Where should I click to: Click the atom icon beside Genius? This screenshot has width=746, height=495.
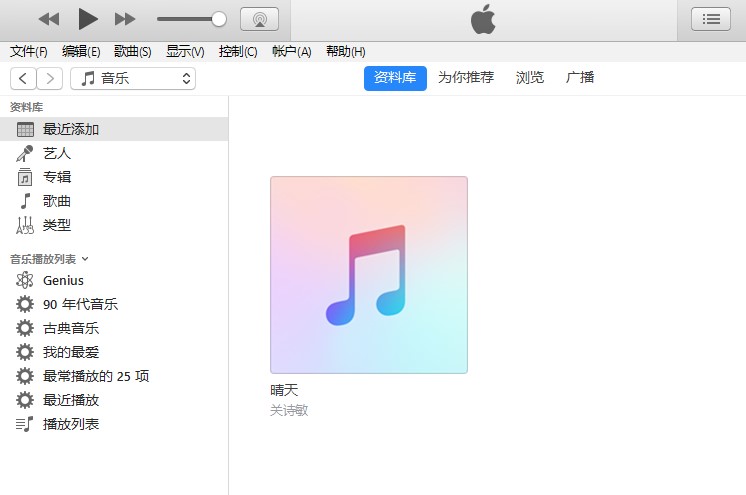click(x=25, y=280)
